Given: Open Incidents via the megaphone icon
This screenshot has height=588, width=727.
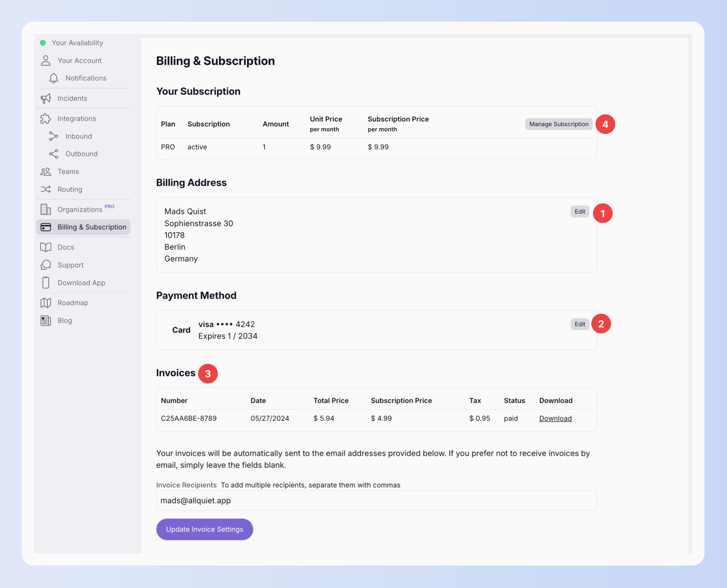Looking at the screenshot, I should 46,98.
